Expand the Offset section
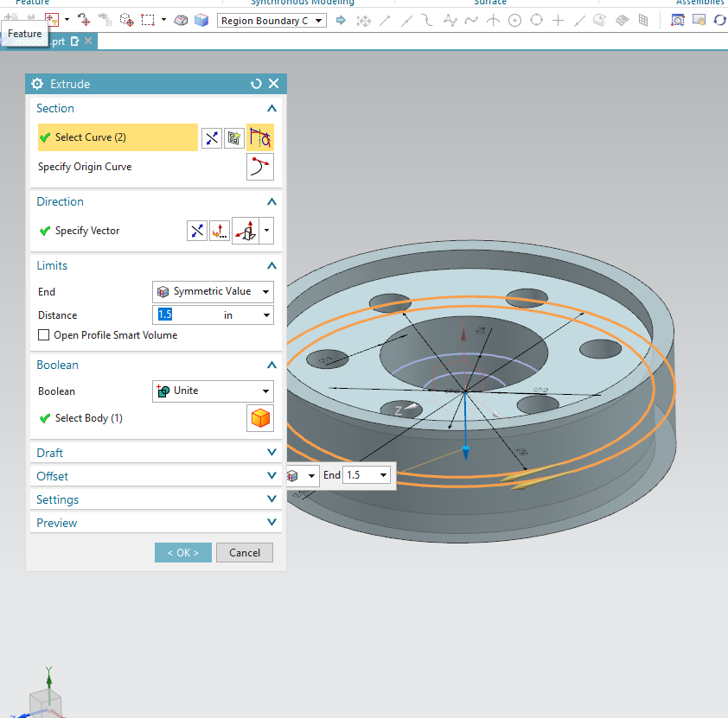 (x=156, y=476)
